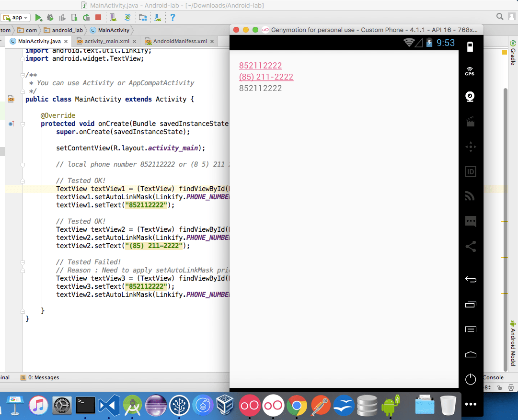Open the 0: Messages tool window
The width and height of the screenshot is (518, 420).
pos(40,377)
